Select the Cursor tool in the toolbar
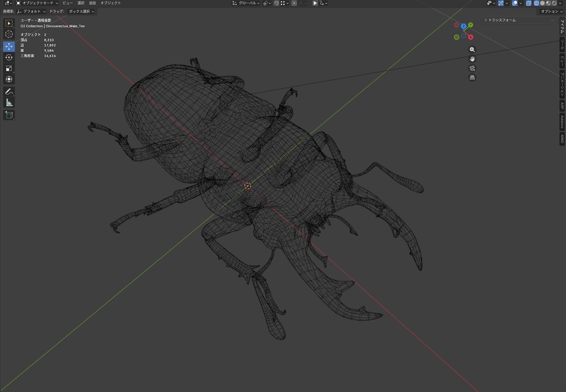Viewport: 566px width, 392px height. (9, 34)
